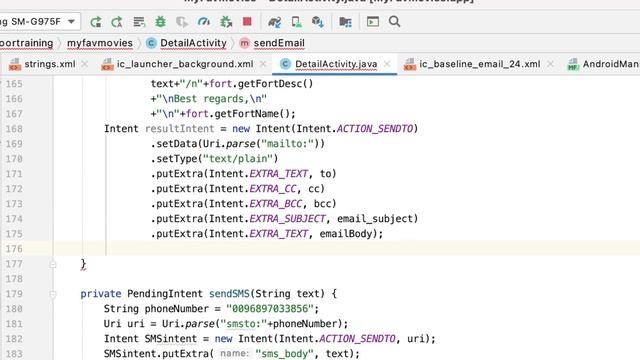Select sendEmail method in the breadcrumb

tap(279, 43)
